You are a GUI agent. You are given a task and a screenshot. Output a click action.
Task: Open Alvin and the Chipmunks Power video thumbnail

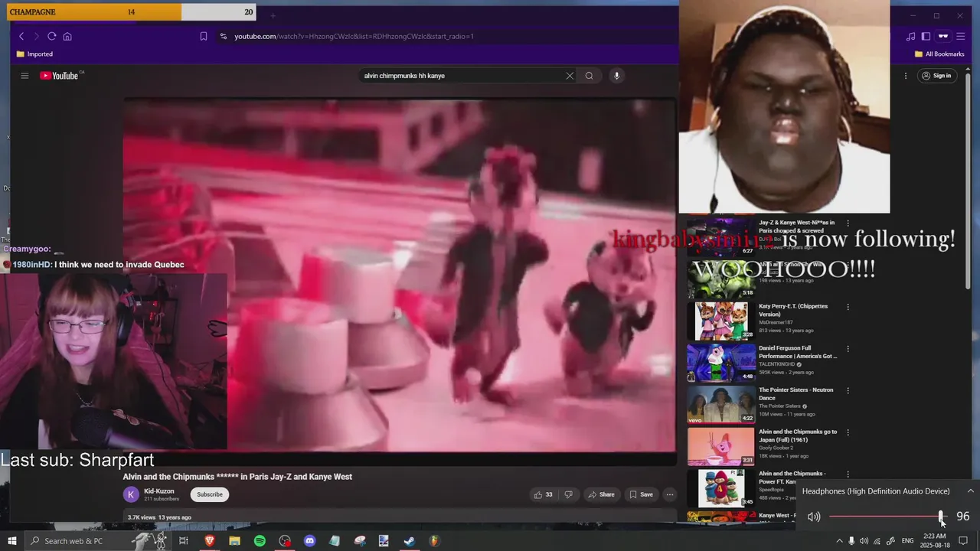pos(721,488)
